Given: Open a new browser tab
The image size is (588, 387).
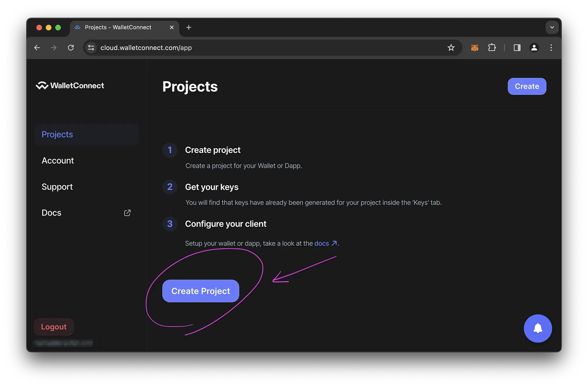Looking at the screenshot, I should coord(189,27).
